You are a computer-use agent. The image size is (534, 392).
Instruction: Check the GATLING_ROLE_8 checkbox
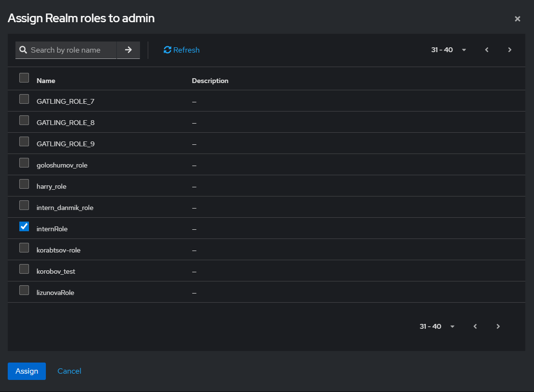point(24,120)
